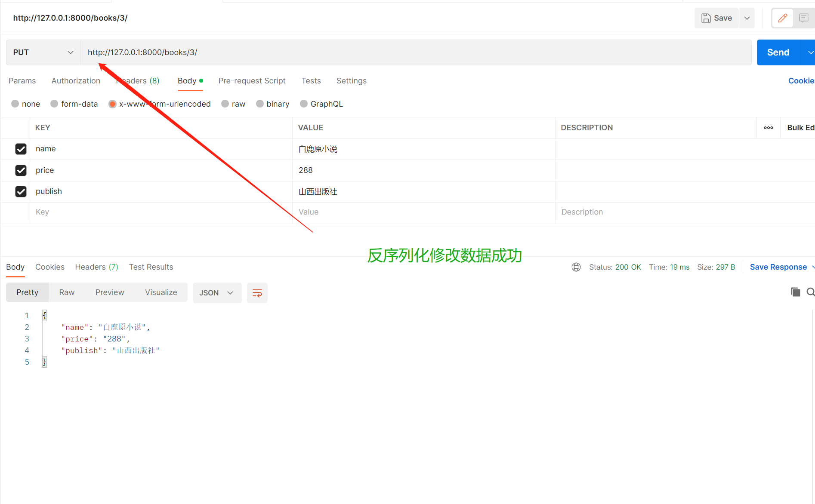This screenshot has height=504, width=815.
Task: Toggle the name row checkbox
Action: pyautogui.click(x=21, y=149)
